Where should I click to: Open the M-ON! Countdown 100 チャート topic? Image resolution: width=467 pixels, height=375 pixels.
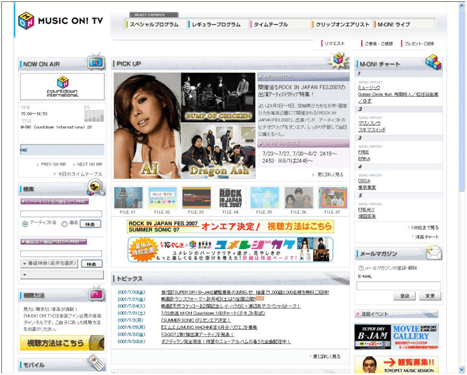(213, 313)
